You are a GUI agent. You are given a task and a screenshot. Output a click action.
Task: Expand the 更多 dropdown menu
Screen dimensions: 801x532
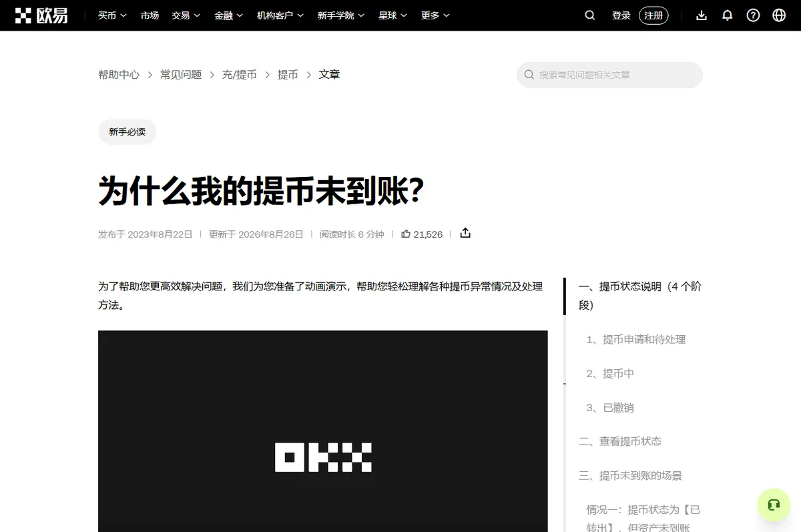tap(435, 15)
